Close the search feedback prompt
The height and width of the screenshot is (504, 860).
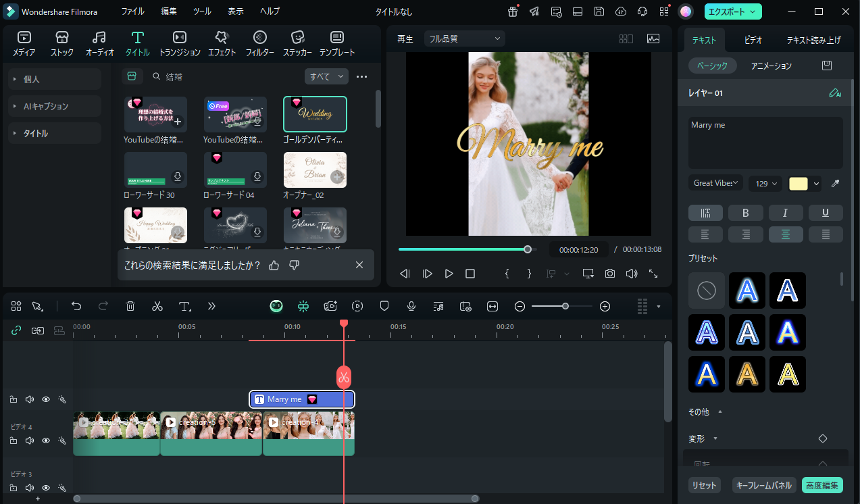pos(359,265)
